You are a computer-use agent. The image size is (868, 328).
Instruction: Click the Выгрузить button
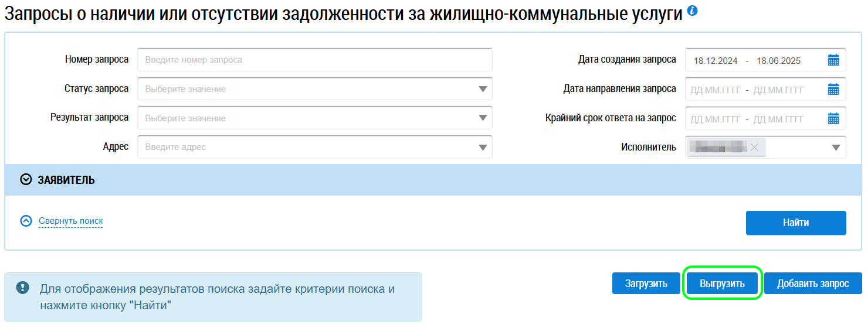pos(722,283)
